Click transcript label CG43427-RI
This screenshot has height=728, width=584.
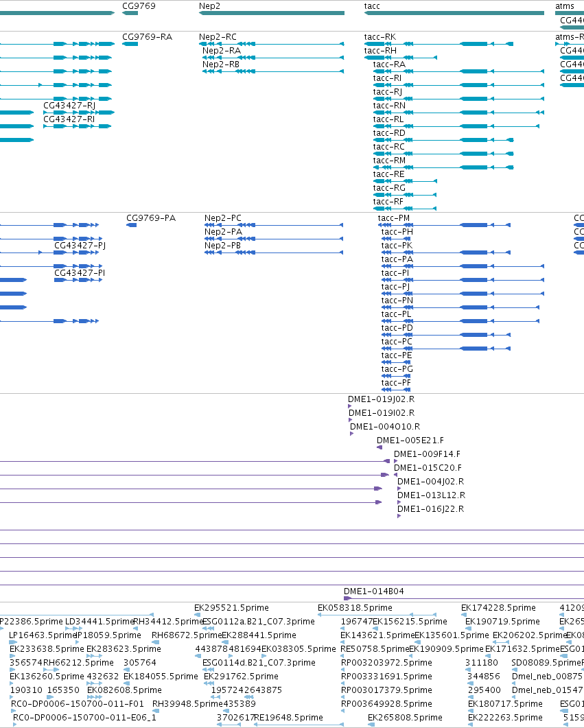point(69,119)
